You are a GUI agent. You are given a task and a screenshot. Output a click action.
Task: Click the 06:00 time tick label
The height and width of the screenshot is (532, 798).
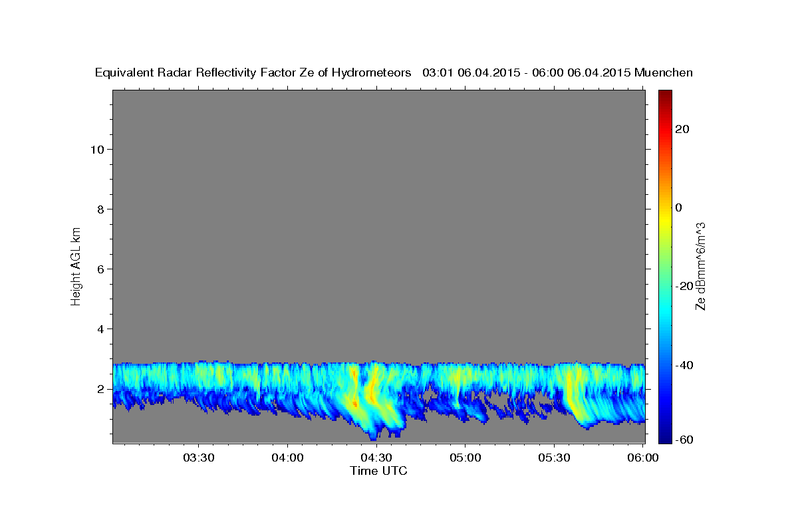(x=642, y=458)
